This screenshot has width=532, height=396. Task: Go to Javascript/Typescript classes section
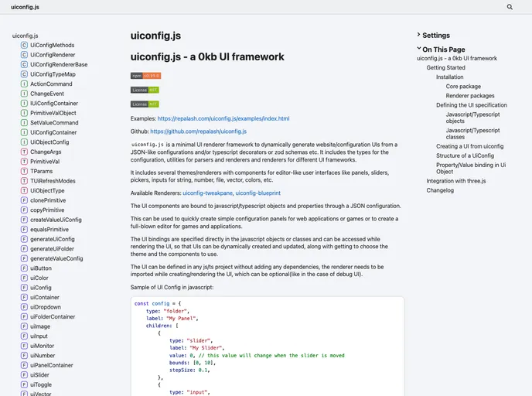tap(472, 134)
